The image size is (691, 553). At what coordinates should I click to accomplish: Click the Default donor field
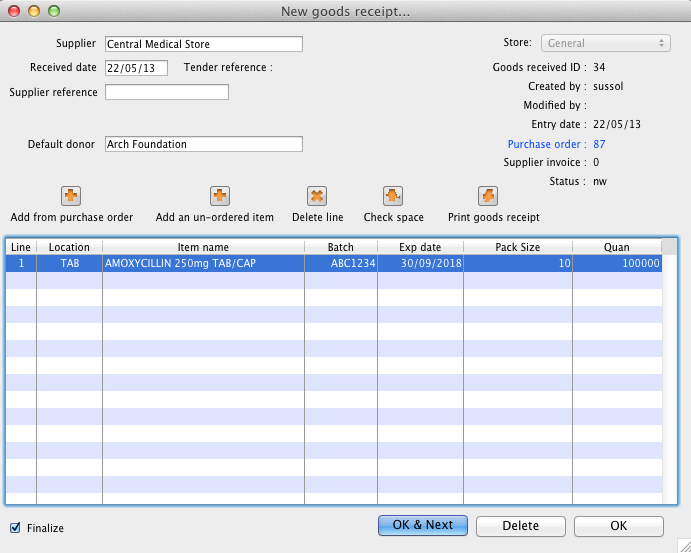click(203, 144)
